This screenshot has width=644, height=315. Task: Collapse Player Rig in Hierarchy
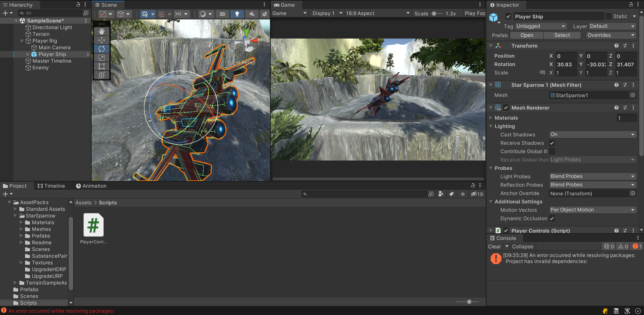coord(22,41)
